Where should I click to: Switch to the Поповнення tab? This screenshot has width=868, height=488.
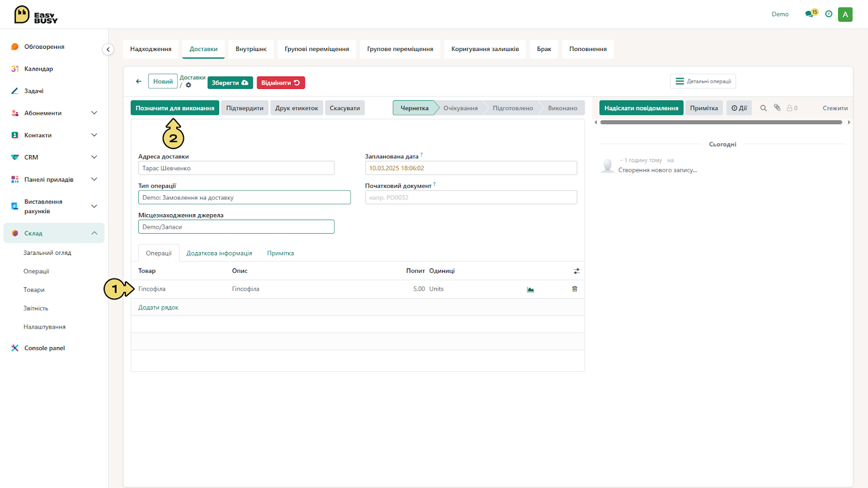[588, 49]
